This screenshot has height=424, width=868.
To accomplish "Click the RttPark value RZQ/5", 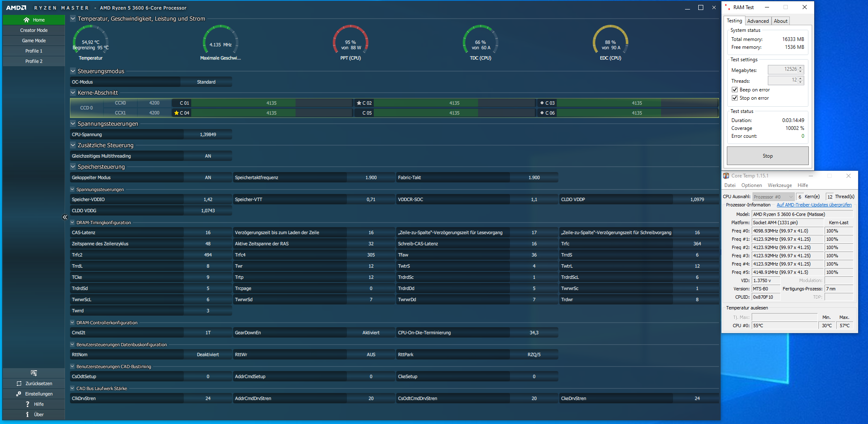I will [534, 355].
